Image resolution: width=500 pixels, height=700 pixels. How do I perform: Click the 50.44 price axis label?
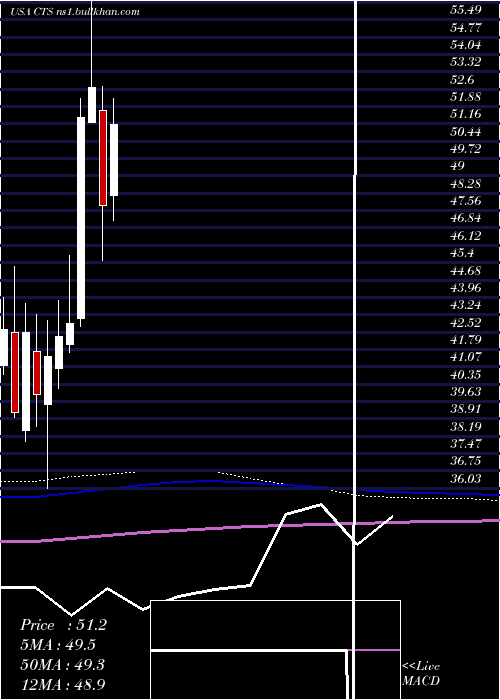465,132
